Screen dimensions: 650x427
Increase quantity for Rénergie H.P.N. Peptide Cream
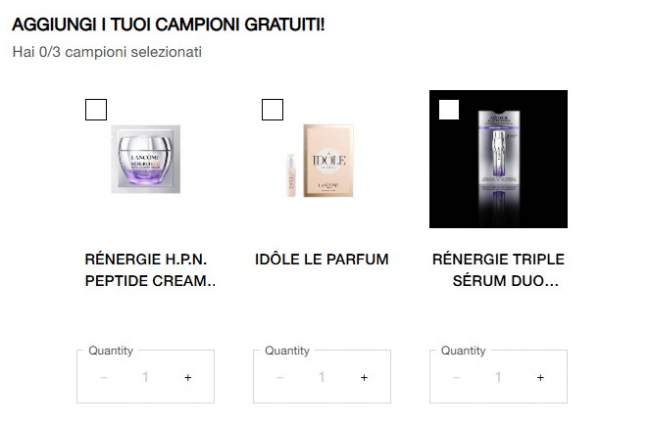(x=187, y=378)
